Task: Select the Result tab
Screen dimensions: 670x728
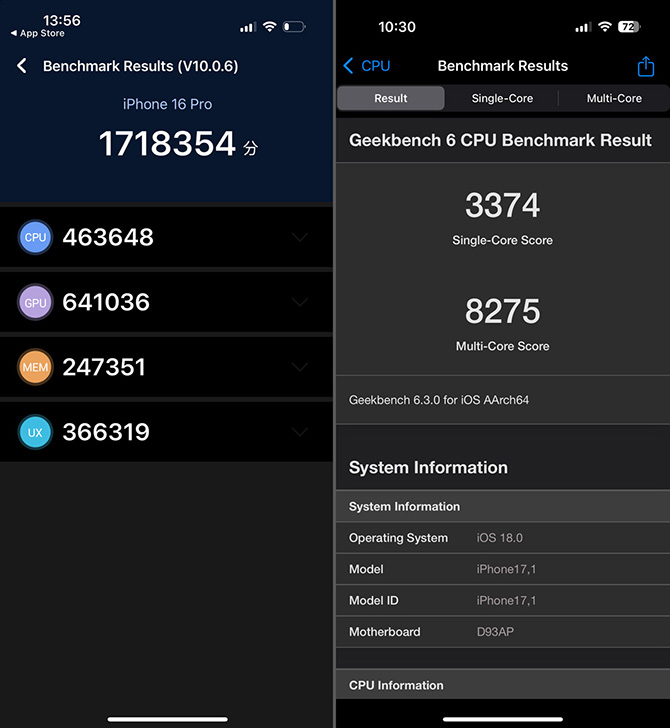Action: coord(390,98)
